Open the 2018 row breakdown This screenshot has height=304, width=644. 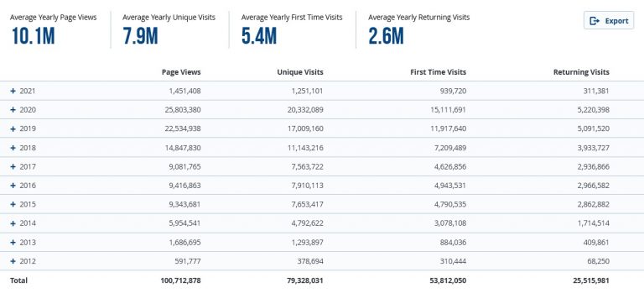tap(13, 148)
